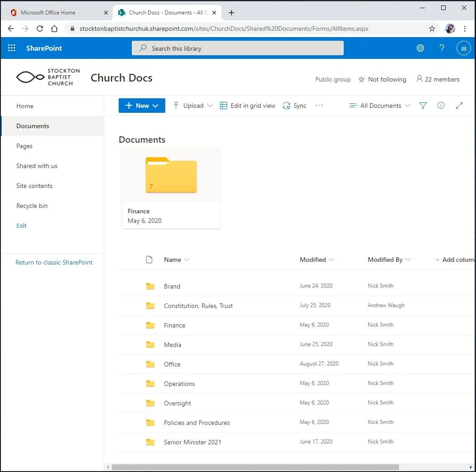Go to Home in the side navigation
The image size is (476, 472).
pos(25,106)
